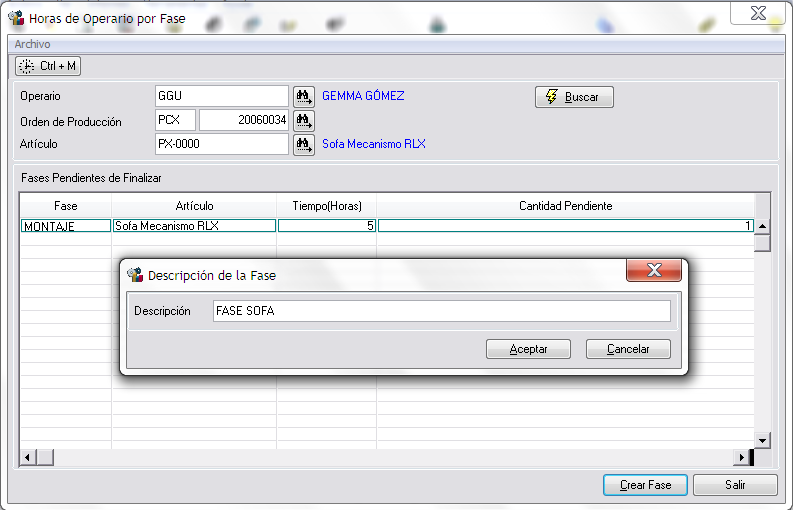Click the Salir button

click(735, 485)
